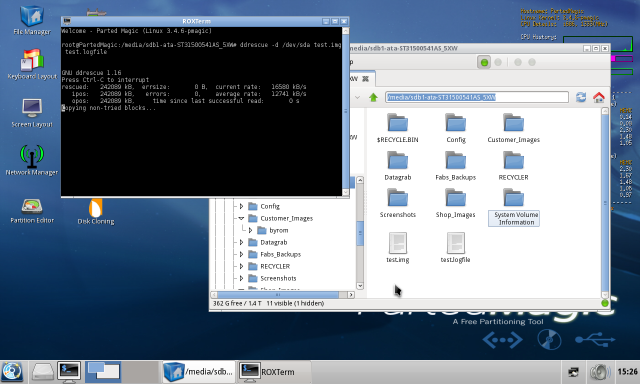Click the green status indicator in status bar

tap(605, 303)
